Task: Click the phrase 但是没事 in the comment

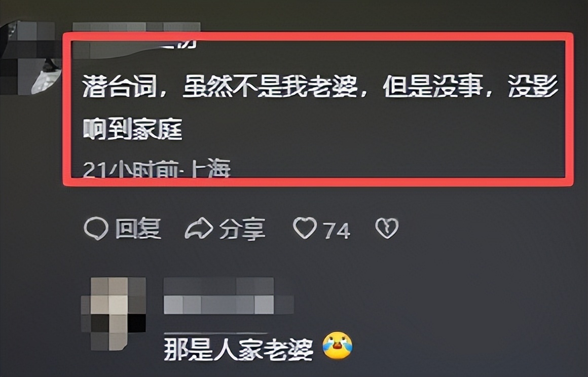Action: tap(433, 86)
